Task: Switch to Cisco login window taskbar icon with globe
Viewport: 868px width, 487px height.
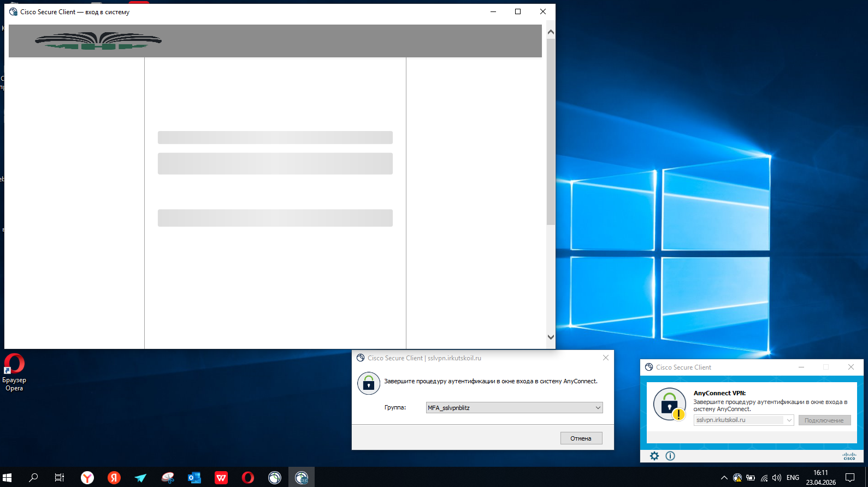Action: 302,478
